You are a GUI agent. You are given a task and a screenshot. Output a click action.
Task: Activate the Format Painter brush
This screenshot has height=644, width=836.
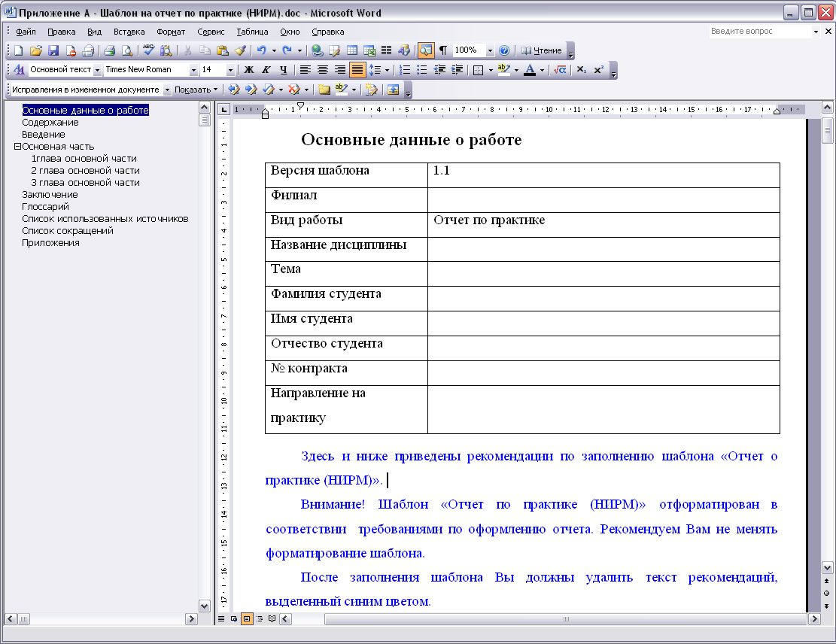pyautogui.click(x=241, y=50)
